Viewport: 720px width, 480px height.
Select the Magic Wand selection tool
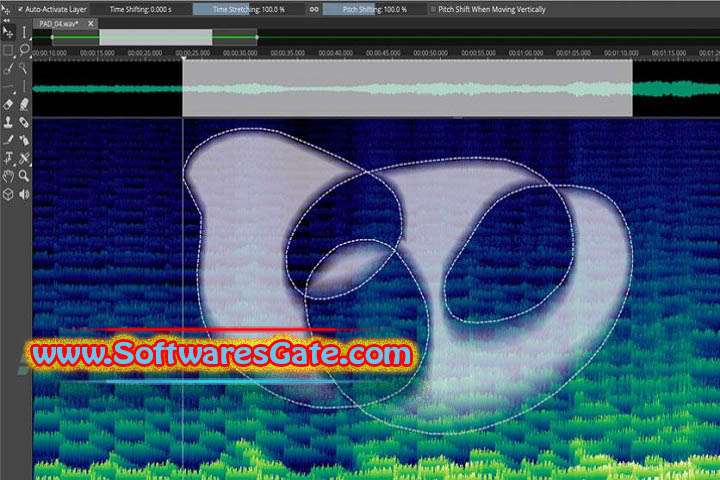[x=24, y=68]
